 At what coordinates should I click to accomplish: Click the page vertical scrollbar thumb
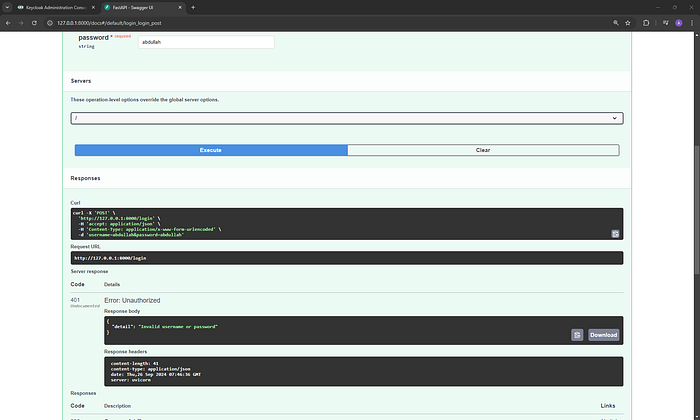click(697, 210)
